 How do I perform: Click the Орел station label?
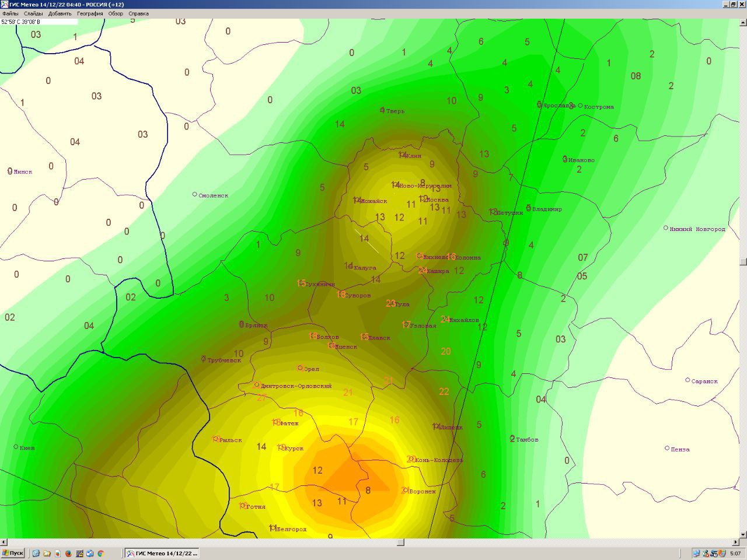click(x=311, y=369)
